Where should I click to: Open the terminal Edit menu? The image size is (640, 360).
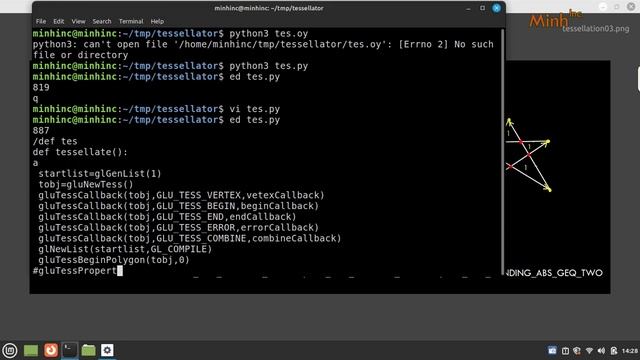58,21
